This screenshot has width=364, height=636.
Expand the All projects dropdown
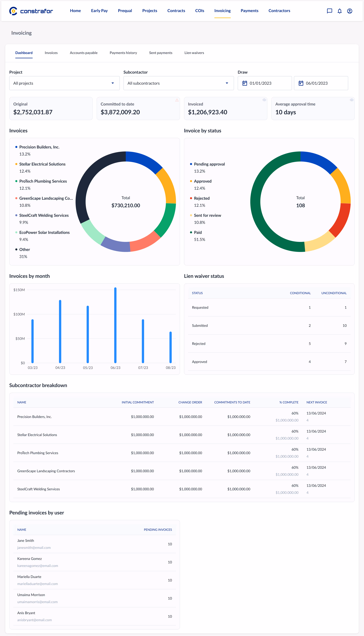65,83
